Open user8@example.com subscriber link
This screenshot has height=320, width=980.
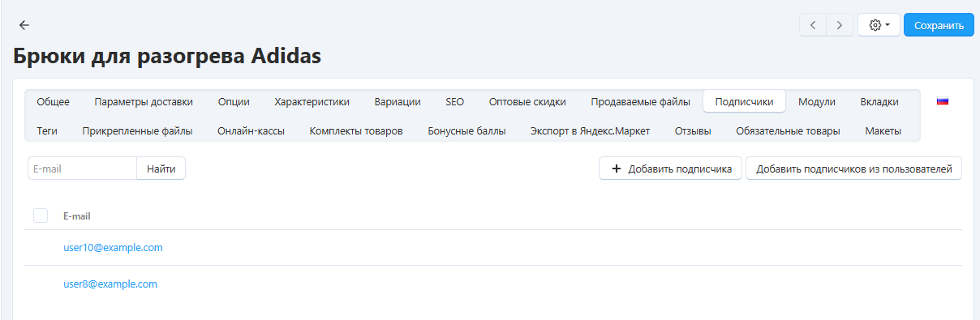click(110, 284)
